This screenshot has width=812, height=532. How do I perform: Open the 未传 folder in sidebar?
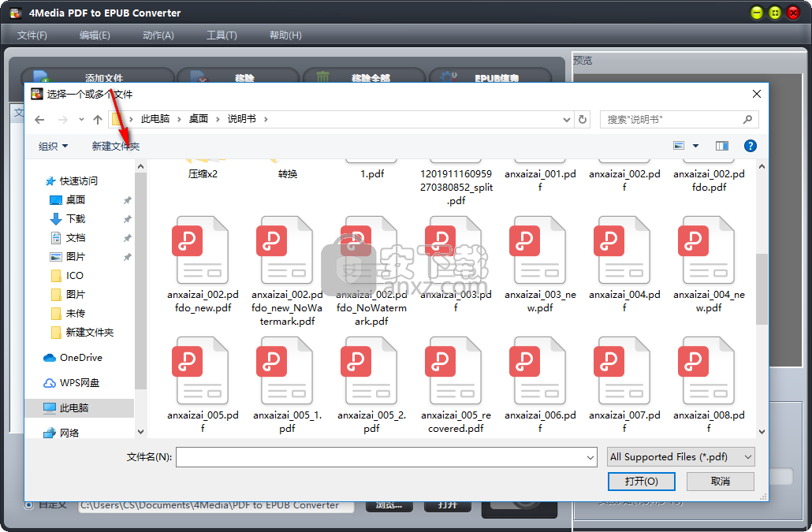pyautogui.click(x=68, y=313)
